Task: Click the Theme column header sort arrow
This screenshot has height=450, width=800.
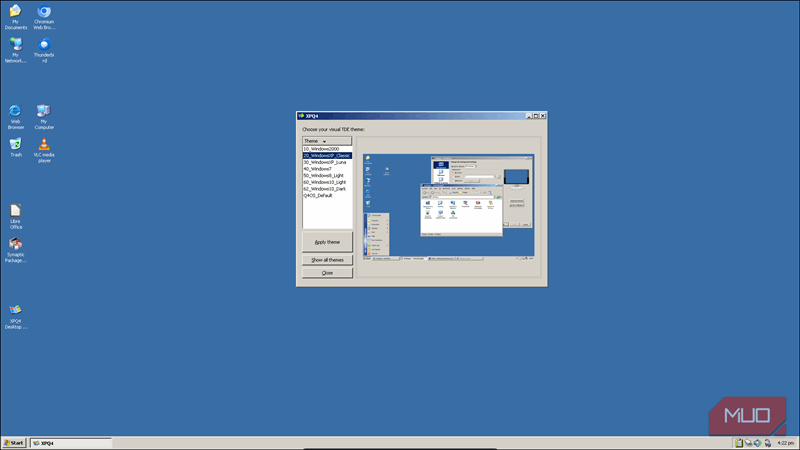Action: pos(324,141)
